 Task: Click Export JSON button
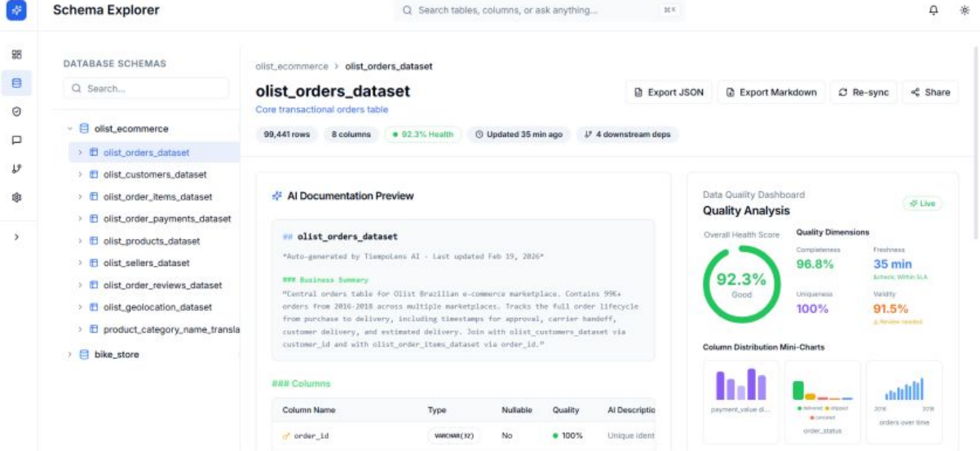(669, 92)
